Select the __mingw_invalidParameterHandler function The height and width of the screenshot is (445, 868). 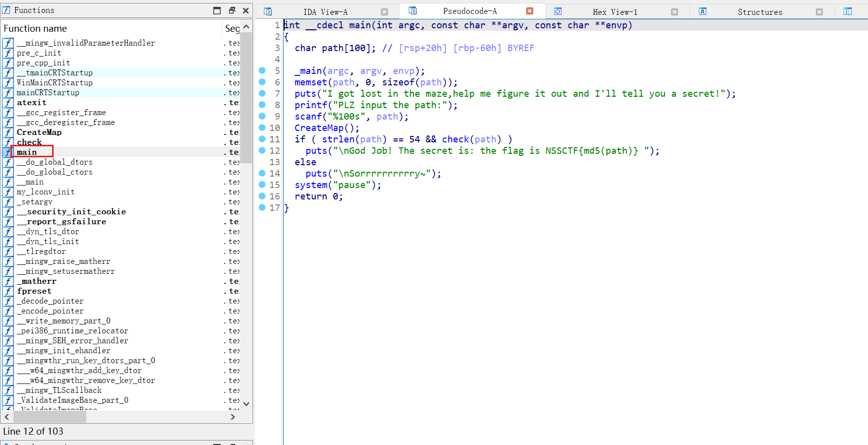coord(86,43)
